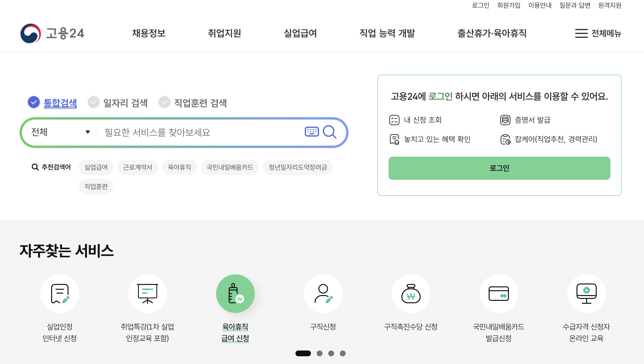Click 내 신청 조회 text
This screenshot has height=364, width=644.
pyautogui.click(x=423, y=120)
